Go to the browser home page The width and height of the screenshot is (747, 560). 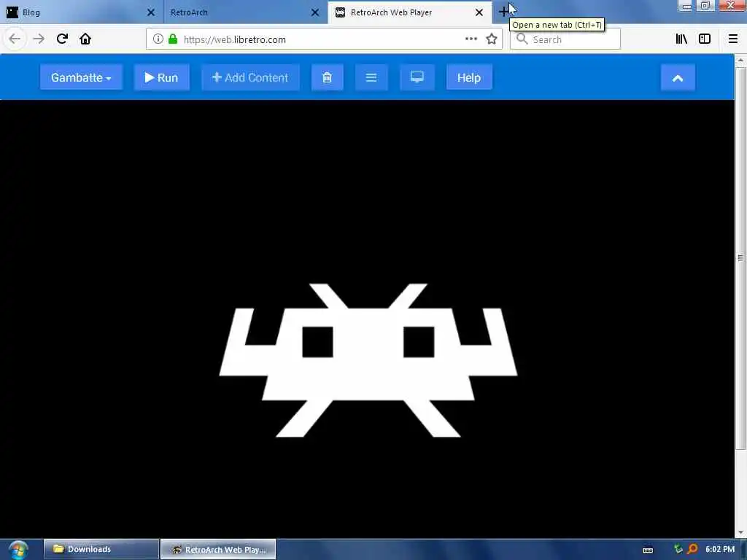85,39
